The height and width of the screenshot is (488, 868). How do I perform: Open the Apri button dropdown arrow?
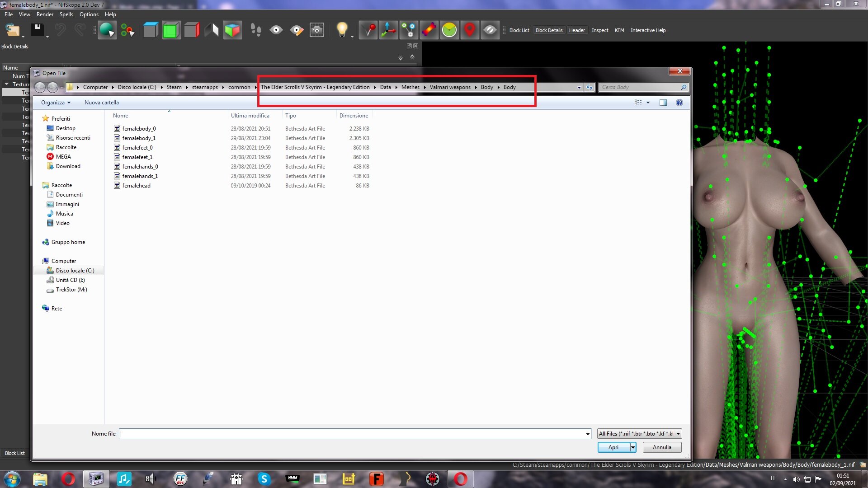(x=633, y=447)
